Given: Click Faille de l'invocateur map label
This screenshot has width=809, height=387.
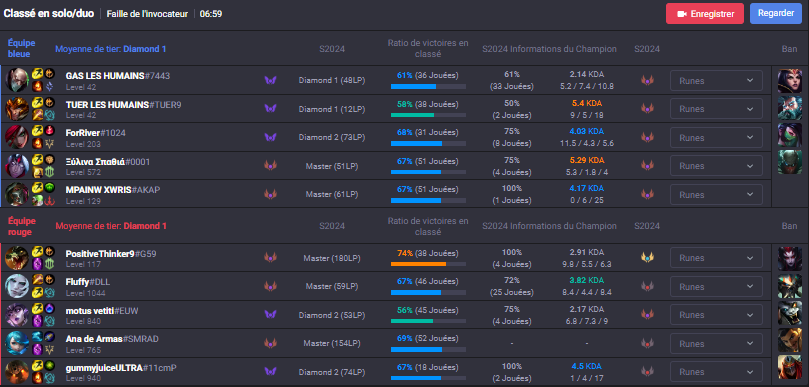Looking at the screenshot, I should pyautogui.click(x=147, y=14).
